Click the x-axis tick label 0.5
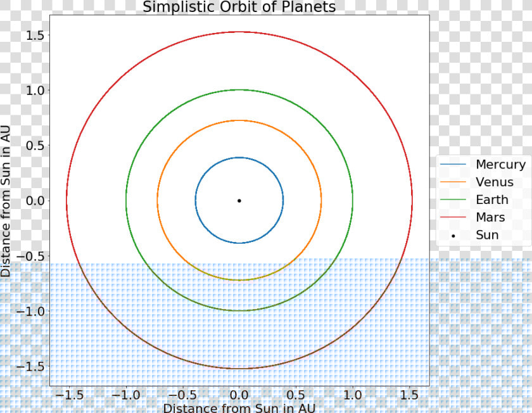 tap(296, 395)
